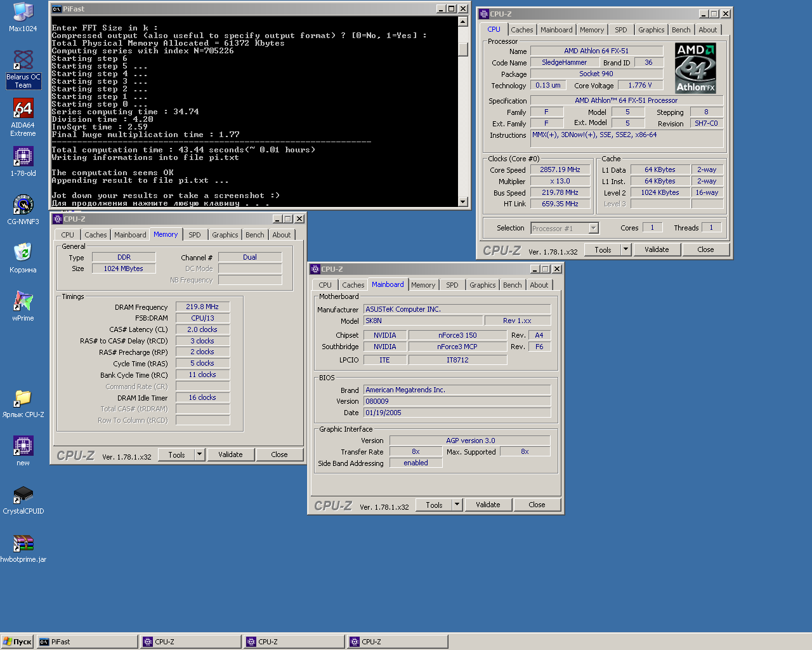Switch to PiFast in the taskbar

coord(88,642)
